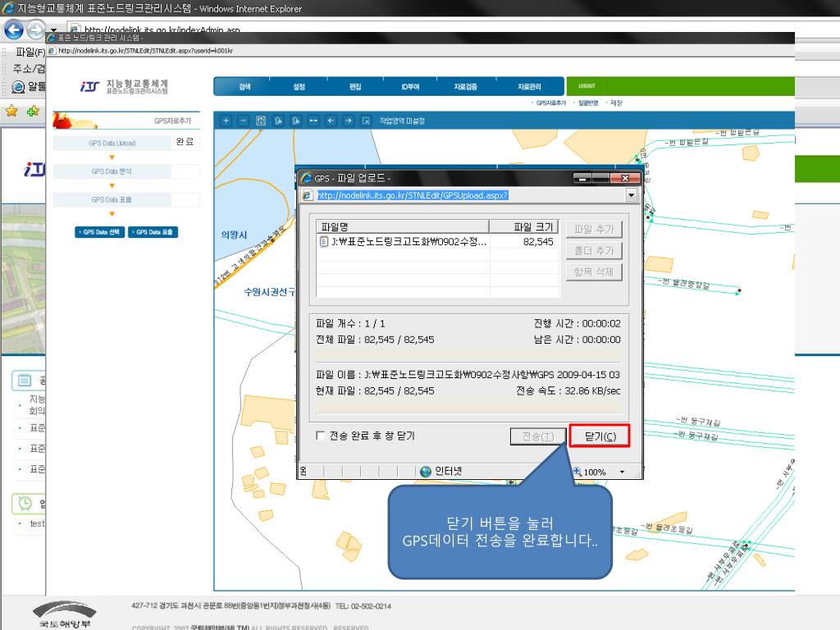Viewport: 840px width, 630px height.
Task: Click the 파일 크기 column header
Action: (x=524, y=226)
